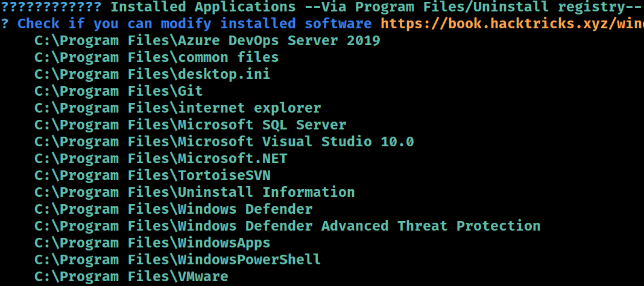Select the TortoiseSVN path line
The image size is (644, 286).
coord(153,176)
